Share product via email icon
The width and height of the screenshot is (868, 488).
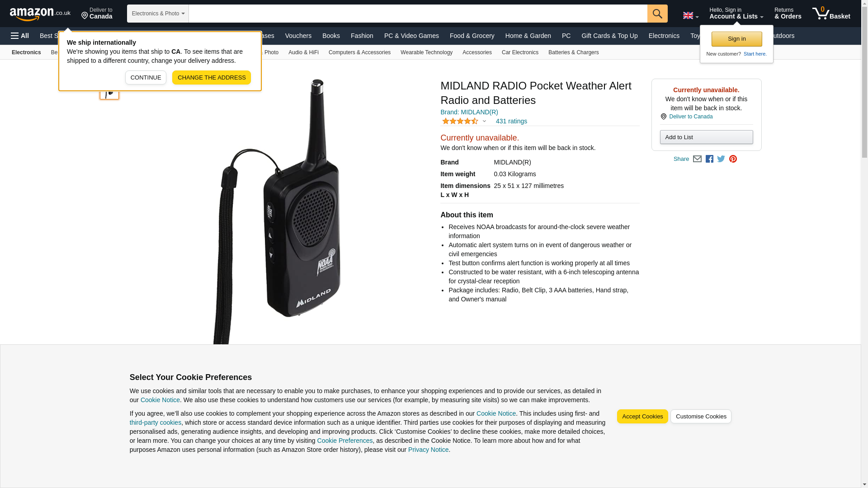point(697,159)
